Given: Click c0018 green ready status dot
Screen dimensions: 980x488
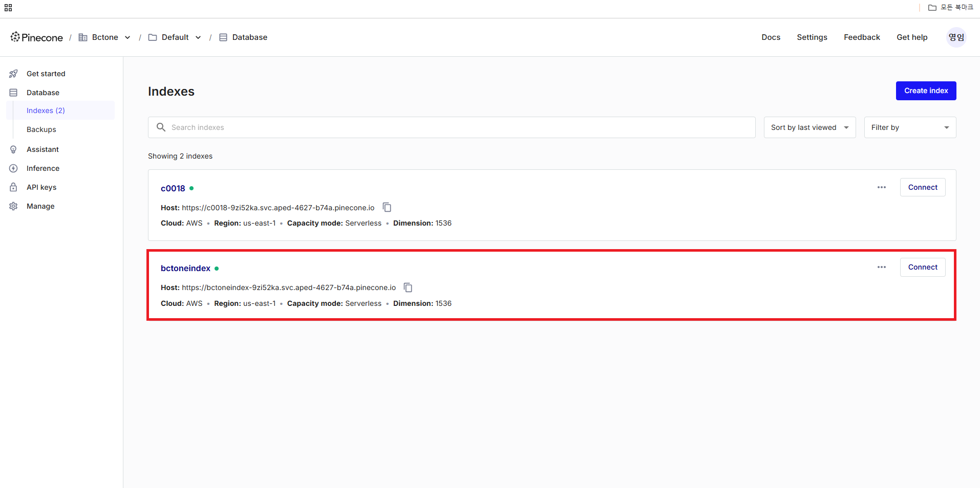Looking at the screenshot, I should tap(191, 188).
